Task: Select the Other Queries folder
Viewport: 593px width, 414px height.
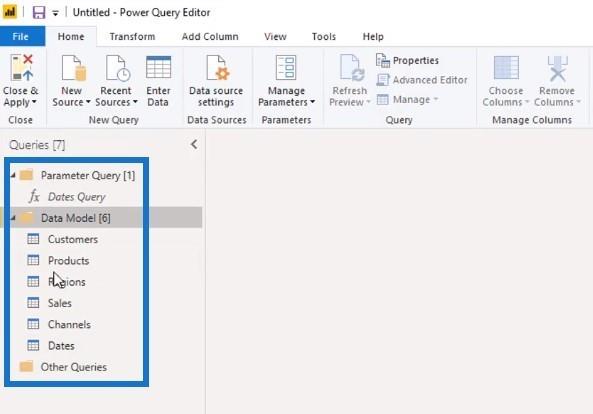Action: click(x=74, y=367)
